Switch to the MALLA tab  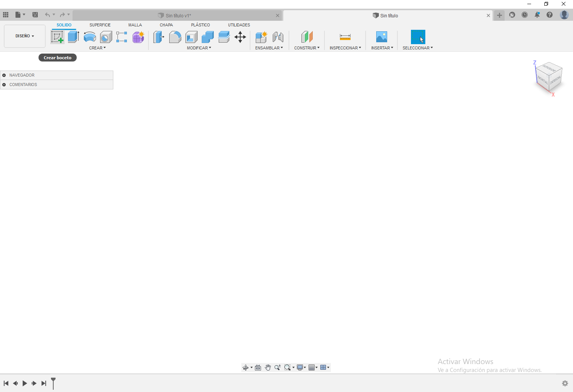[x=135, y=25]
